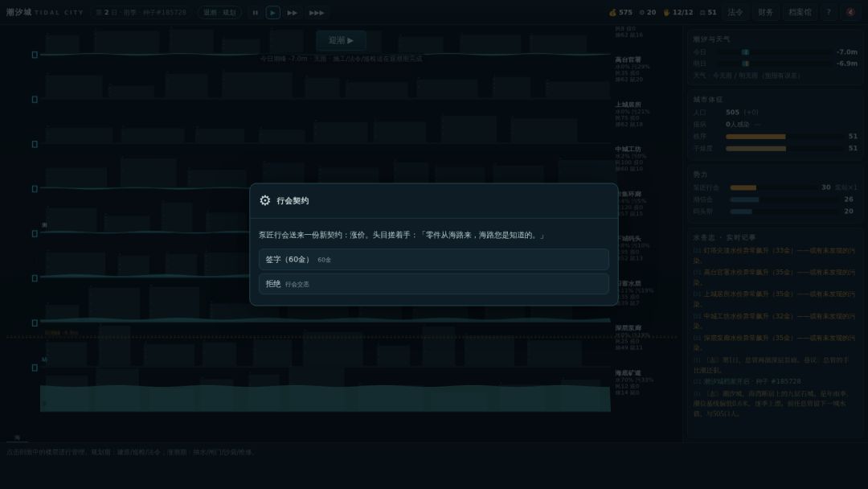Viewport: 868px width, 489px height.
Task: Click the gear icon in the 行会契约 dialog
Action: point(265,200)
